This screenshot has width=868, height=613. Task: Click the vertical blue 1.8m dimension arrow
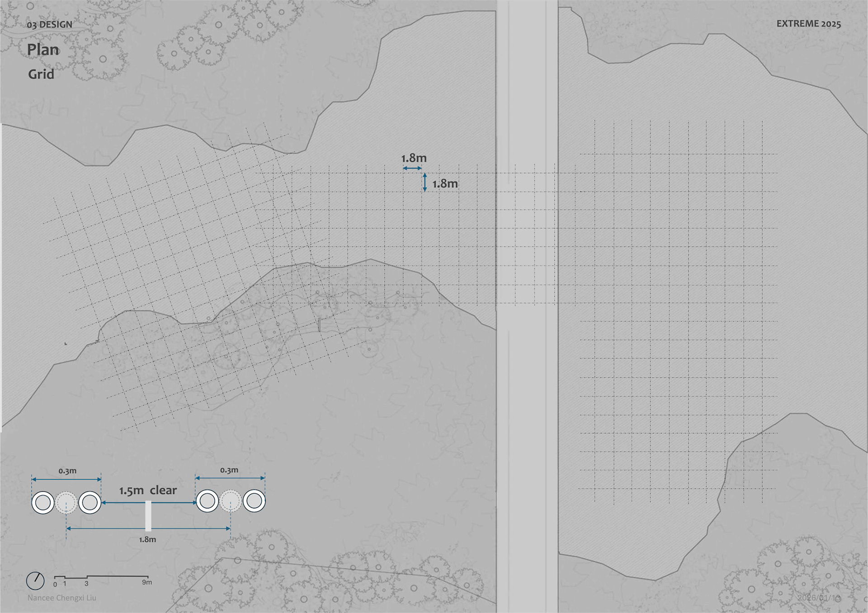pos(425,182)
